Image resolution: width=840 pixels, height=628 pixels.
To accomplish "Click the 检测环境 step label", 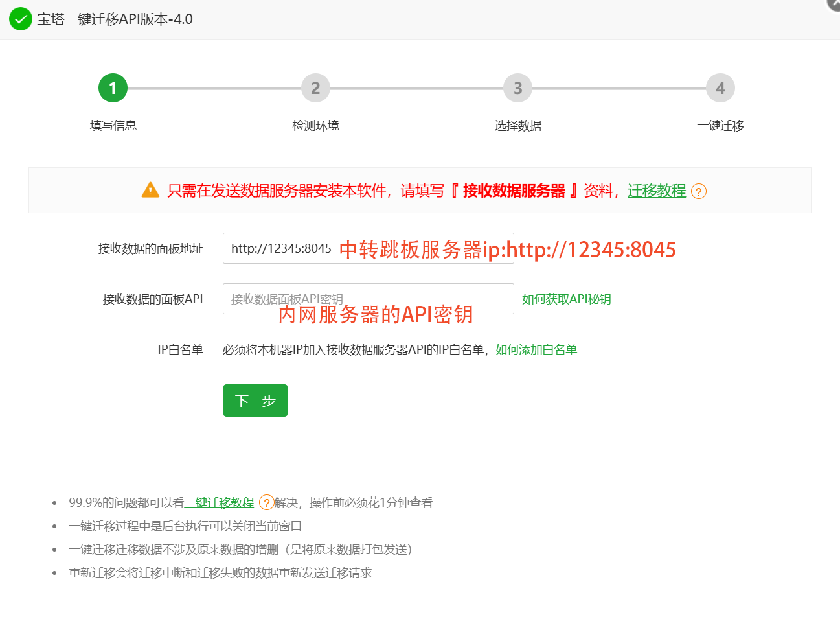I will tap(315, 126).
